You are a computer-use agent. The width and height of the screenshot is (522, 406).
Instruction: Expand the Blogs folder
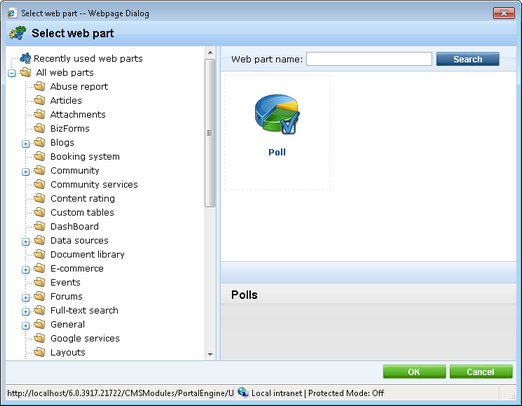point(26,144)
